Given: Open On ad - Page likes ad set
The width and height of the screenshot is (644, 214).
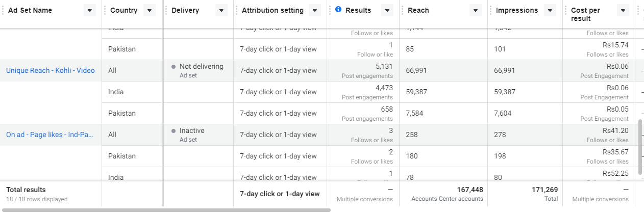Looking at the screenshot, I should 50,135.
